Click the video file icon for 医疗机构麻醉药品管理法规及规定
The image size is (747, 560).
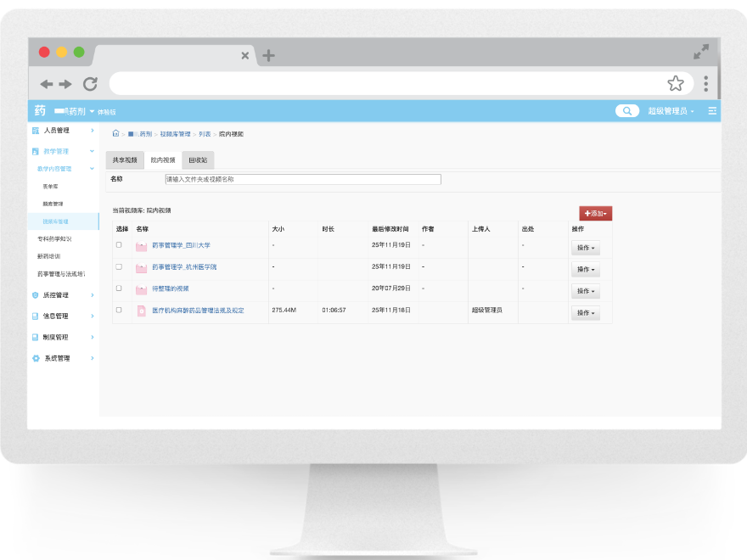pyautogui.click(x=142, y=311)
